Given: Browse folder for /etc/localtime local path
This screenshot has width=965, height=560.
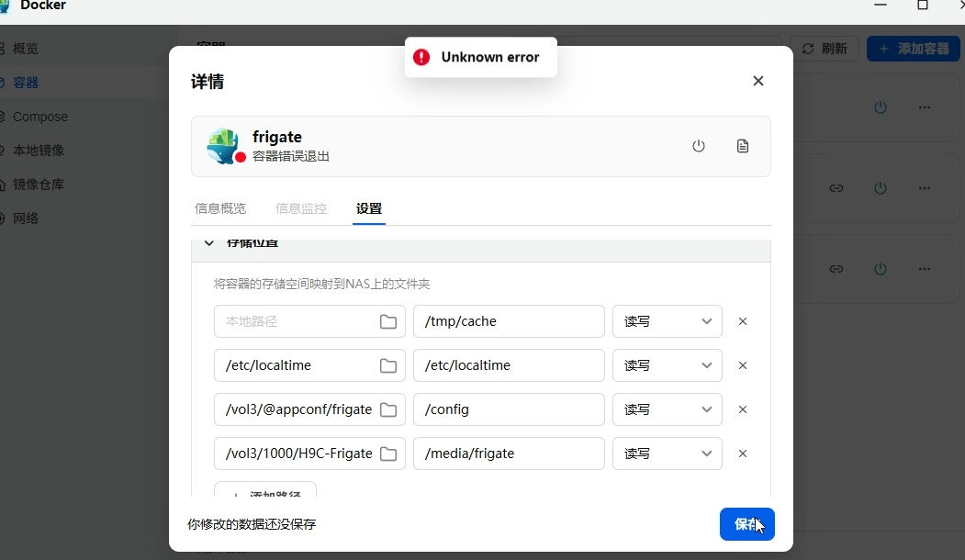Looking at the screenshot, I should click(388, 365).
